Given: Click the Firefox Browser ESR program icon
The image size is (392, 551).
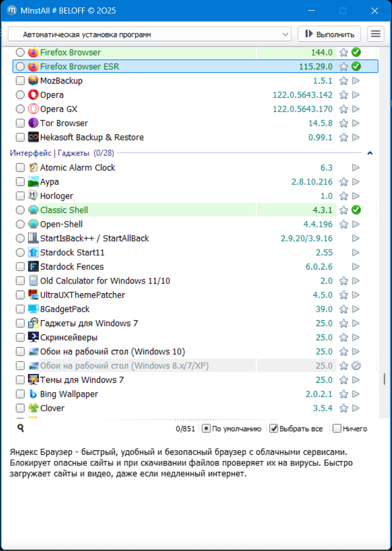Looking at the screenshot, I should (x=33, y=67).
